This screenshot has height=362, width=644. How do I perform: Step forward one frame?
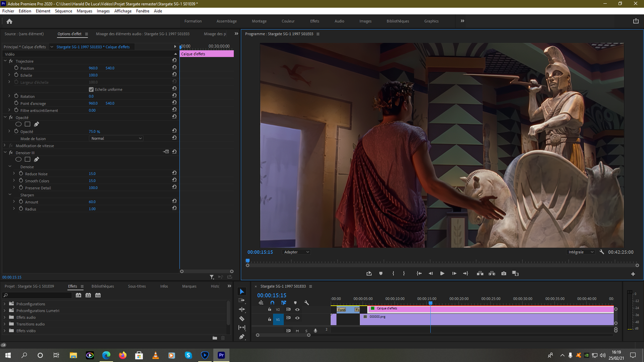pyautogui.click(x=454, y=274)
